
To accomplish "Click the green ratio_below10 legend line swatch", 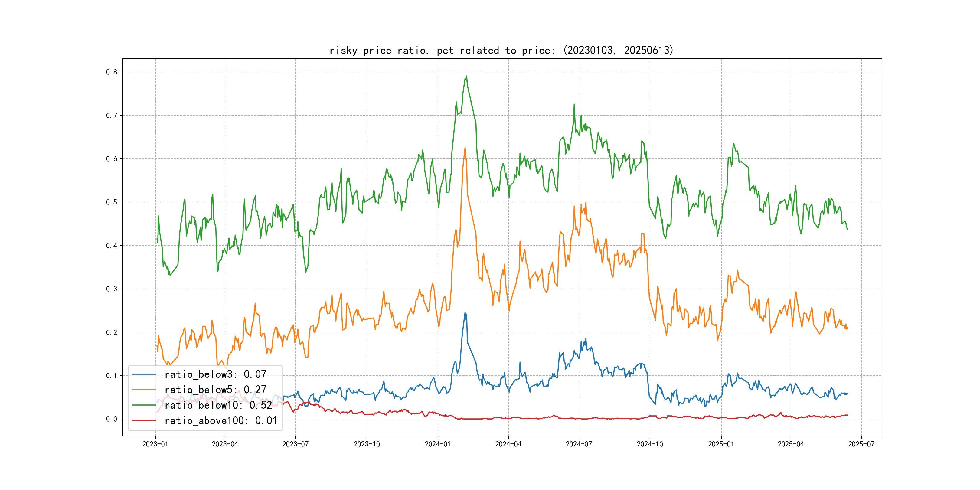I will coord(144,405).
